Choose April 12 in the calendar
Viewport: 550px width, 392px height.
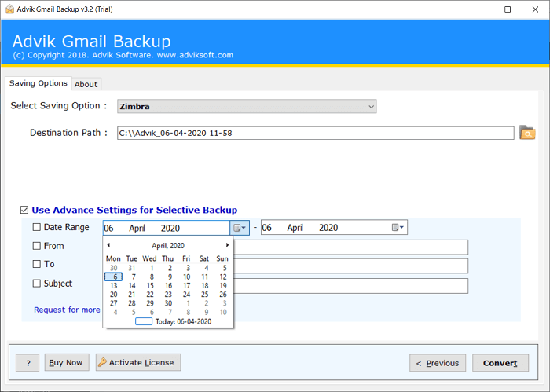[223, 277]
